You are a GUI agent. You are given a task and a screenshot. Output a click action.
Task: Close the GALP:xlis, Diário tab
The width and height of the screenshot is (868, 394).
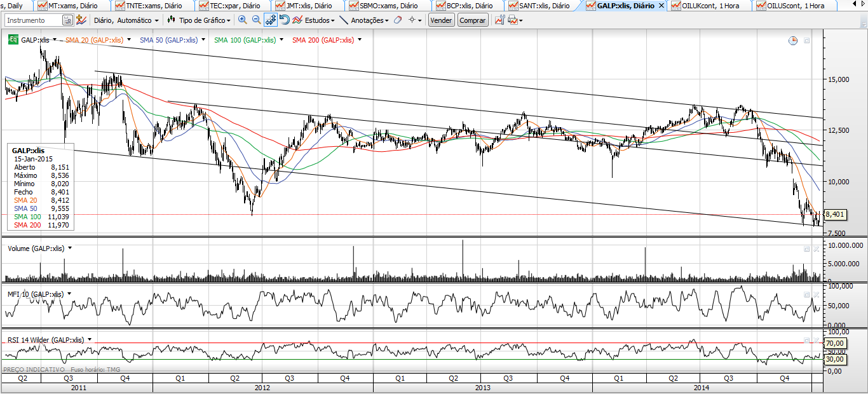tap(661, 6)
